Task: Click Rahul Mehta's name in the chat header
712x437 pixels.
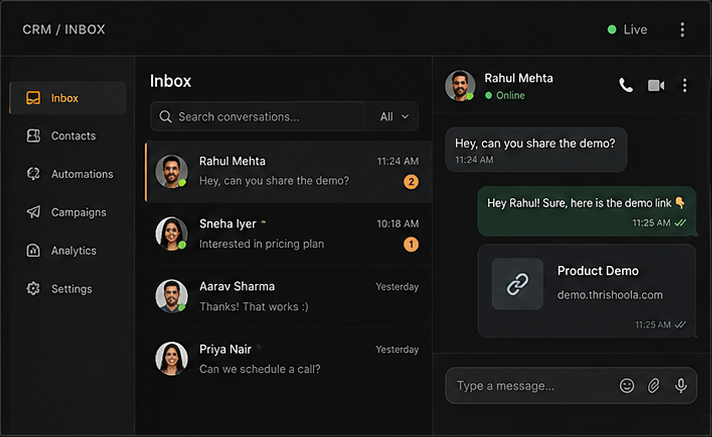Action: [x=519, y=78]
